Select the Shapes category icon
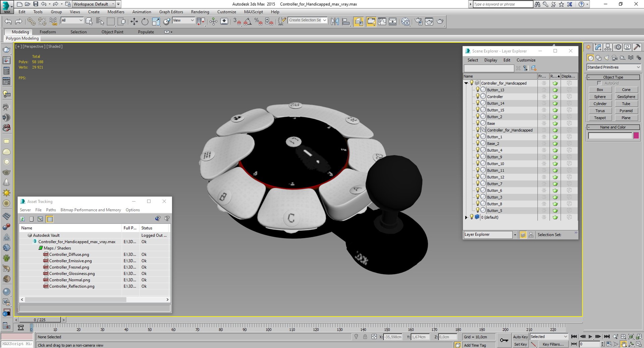This screenshot has width=644, height=348. pyautogui.click(x=599, y=58)
